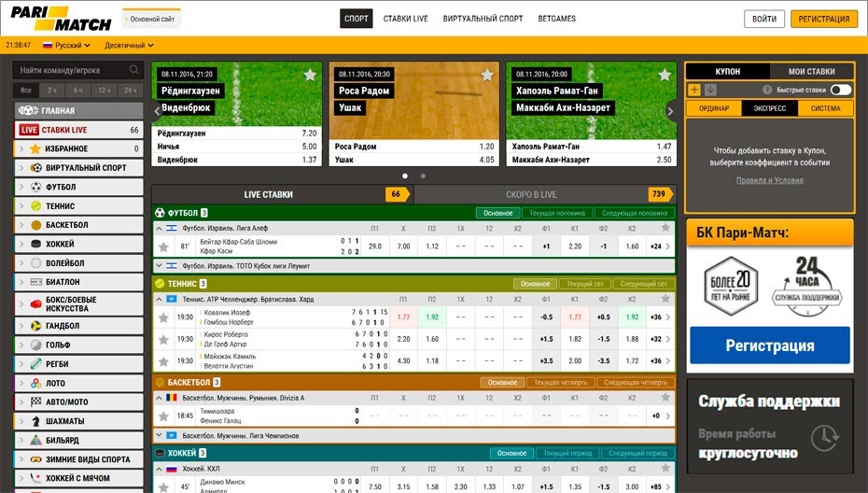
Task: Select the 6ч time filter
Action: coord(78,91)
